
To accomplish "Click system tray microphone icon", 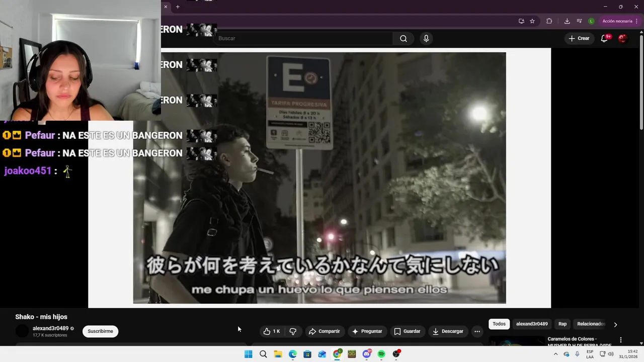I will pos(577,354).
